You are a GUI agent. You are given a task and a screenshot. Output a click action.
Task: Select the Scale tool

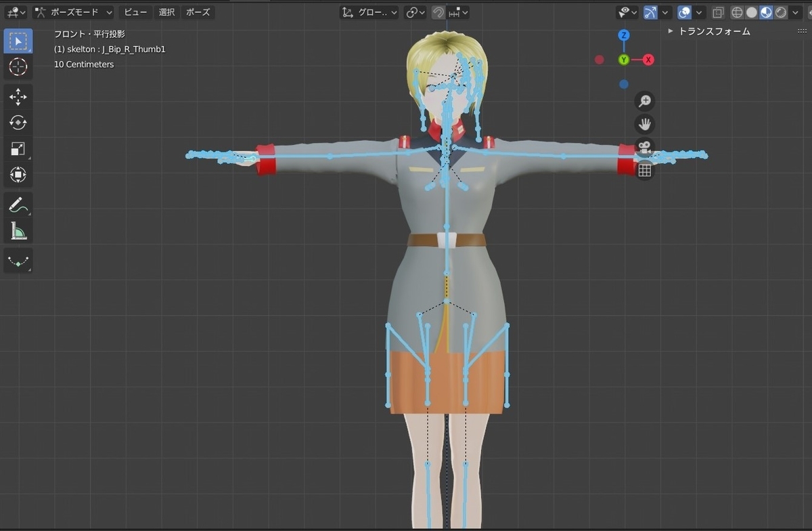click(18, 149)
